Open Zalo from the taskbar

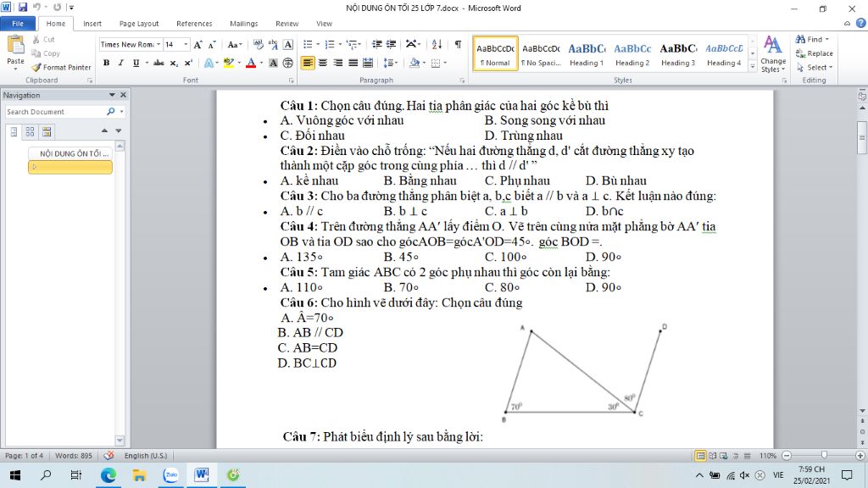point(170,474)
